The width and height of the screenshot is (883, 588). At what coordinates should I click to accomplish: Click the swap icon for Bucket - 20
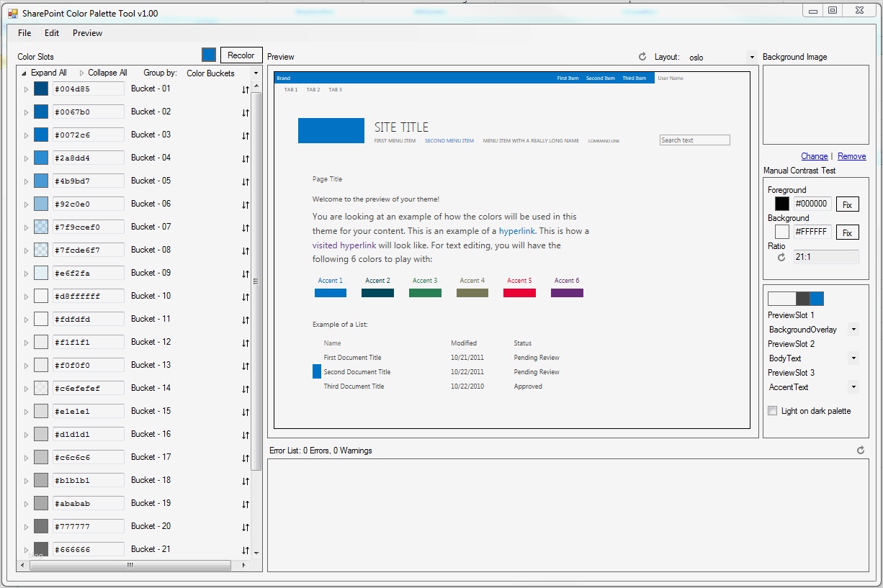coord(245,528)
